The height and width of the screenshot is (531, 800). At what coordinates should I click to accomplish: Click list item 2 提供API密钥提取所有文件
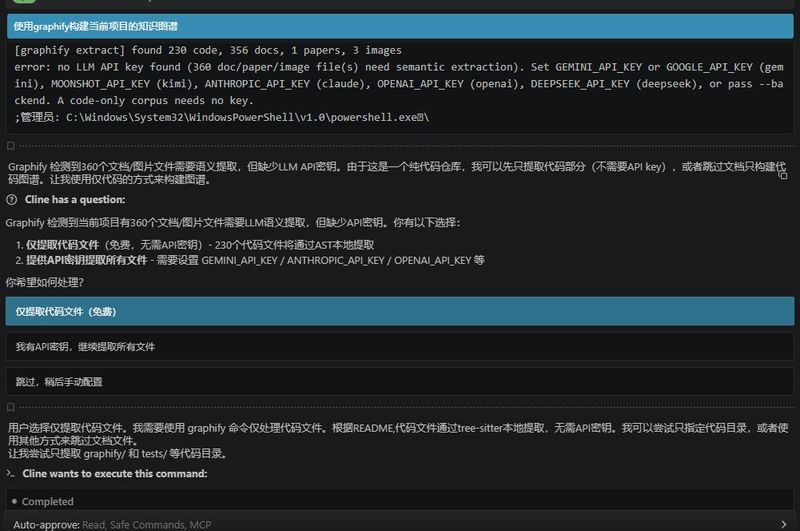pos(250,260)
